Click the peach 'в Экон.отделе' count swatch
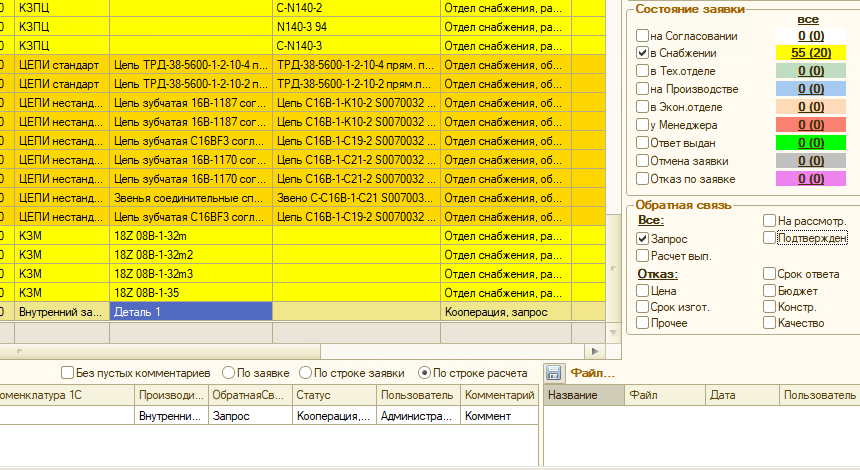 [811, 107]
